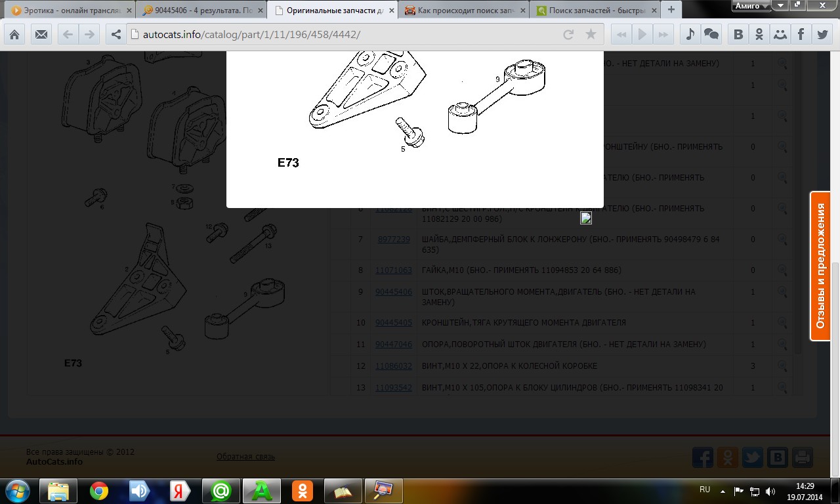This screenshot has width=840, height=504.
Task: Open the "Отзывы и предложения" side button
Action: (x=820, y=266)
